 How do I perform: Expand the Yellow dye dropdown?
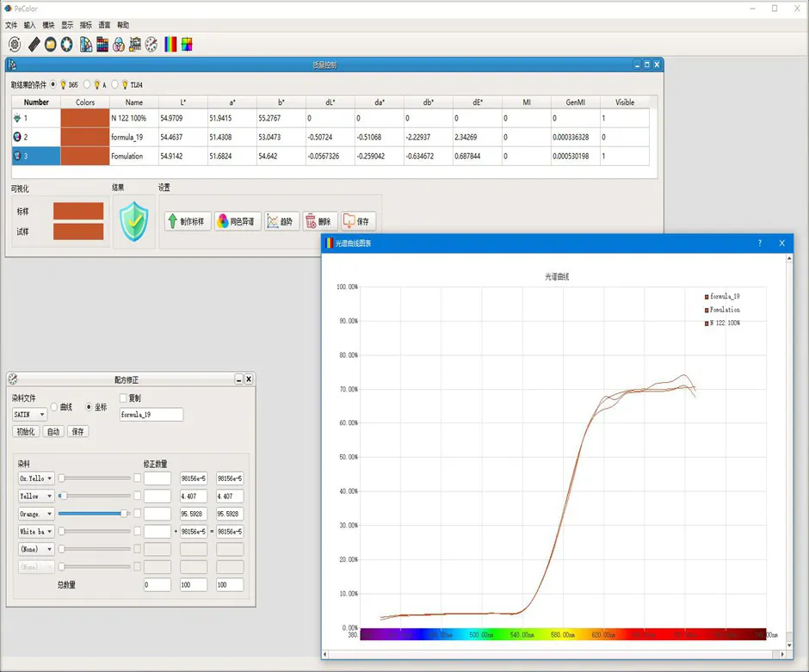coord(36,496)
